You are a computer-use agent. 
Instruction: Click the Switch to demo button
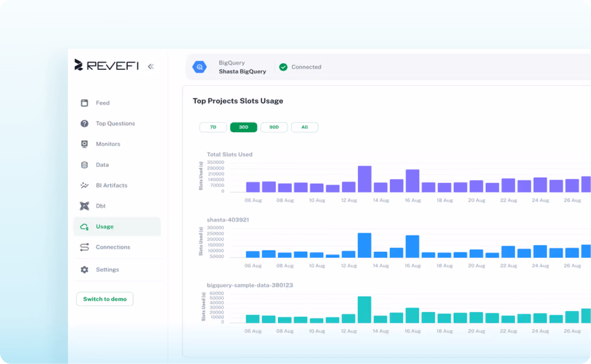[105, 299]
